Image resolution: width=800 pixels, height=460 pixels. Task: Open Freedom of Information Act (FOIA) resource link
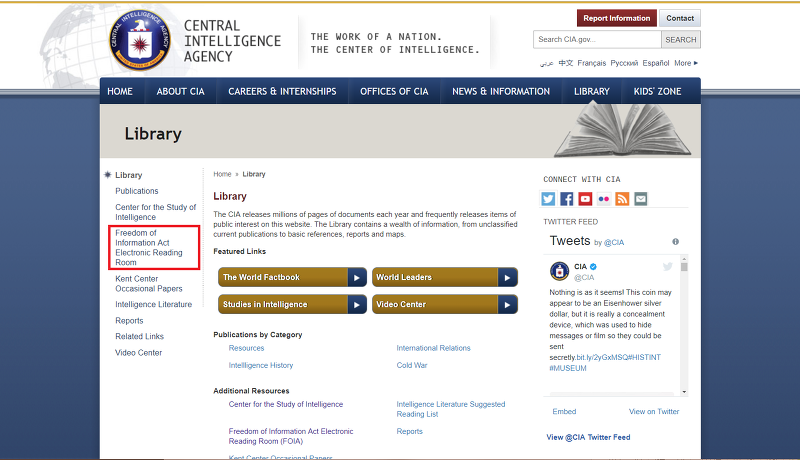click(x=291, y=437)
